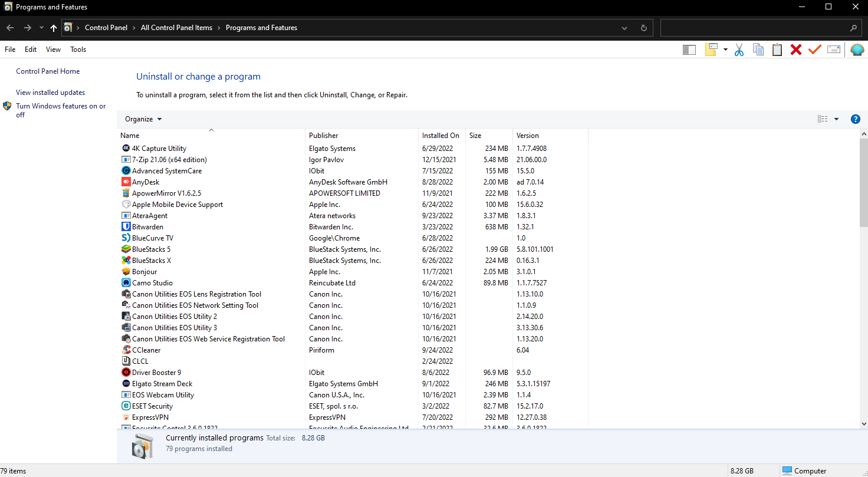Click the Paste clipboard icon
The height and width of the screenshot is (477, 868).
(777, 50)
